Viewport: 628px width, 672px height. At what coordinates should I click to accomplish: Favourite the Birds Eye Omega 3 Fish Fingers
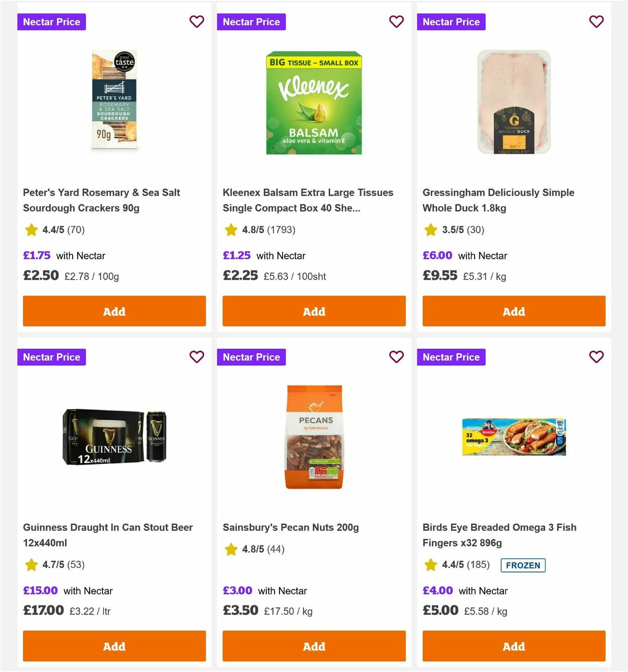[597, 357]
